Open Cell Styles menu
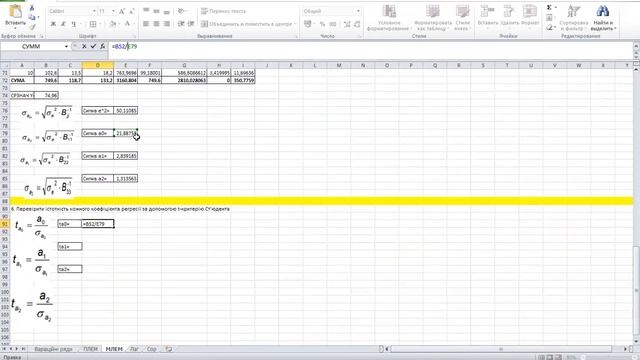Screen dimensions: 640x360 click(x=462, y=18)
